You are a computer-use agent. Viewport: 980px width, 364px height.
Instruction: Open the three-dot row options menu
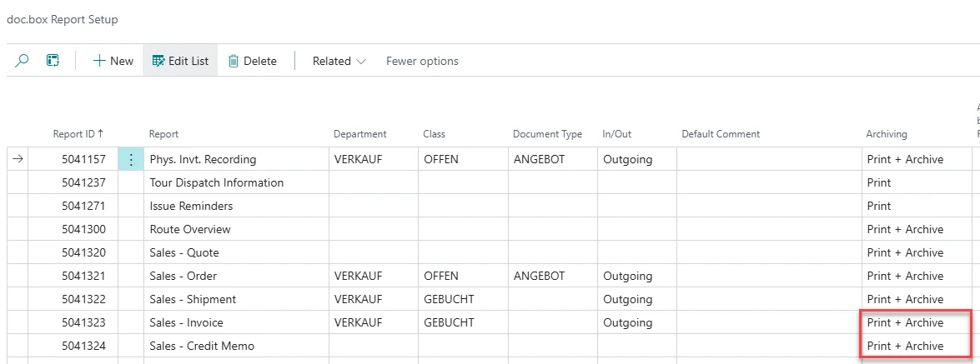131,159
